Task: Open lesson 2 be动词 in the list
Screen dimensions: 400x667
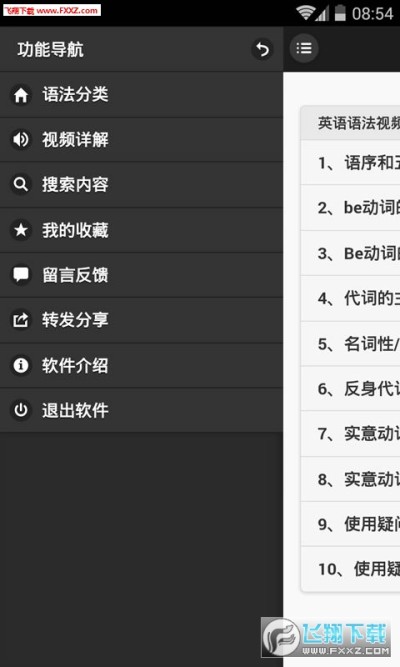Action: click(x=350, y=208)
